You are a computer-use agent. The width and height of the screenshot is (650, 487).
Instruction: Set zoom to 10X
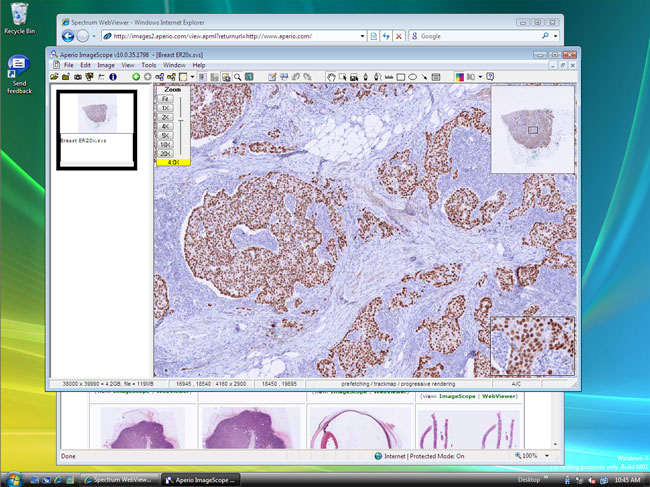tap(165, 145)
